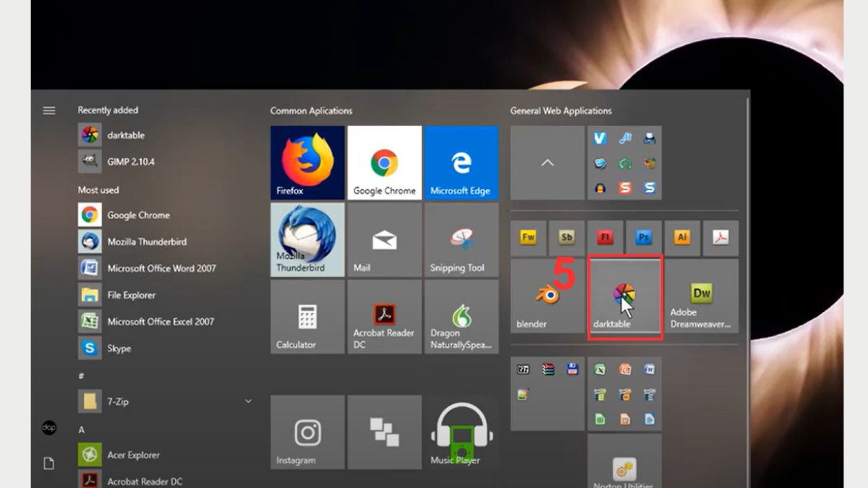Open the Adobe Flash (Fl) tile
Screen dimensions: 868x488
pos(605,238)
